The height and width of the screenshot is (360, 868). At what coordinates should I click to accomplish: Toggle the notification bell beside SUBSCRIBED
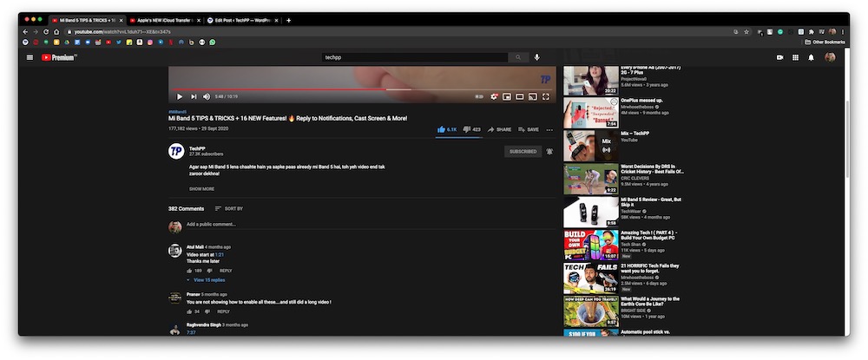549,152
